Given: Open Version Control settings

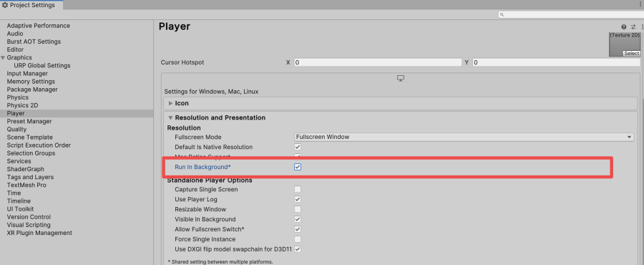Looking at the screenshot, I should click(29, 217).
